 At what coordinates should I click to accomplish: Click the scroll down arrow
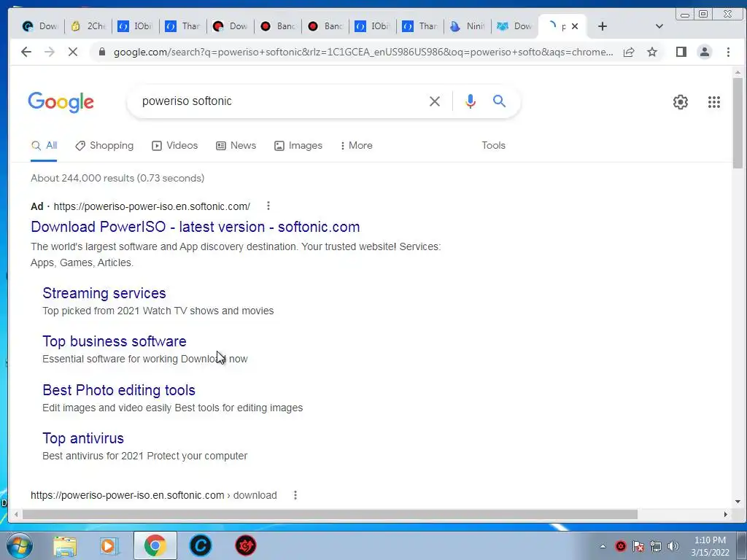point(738,502)
